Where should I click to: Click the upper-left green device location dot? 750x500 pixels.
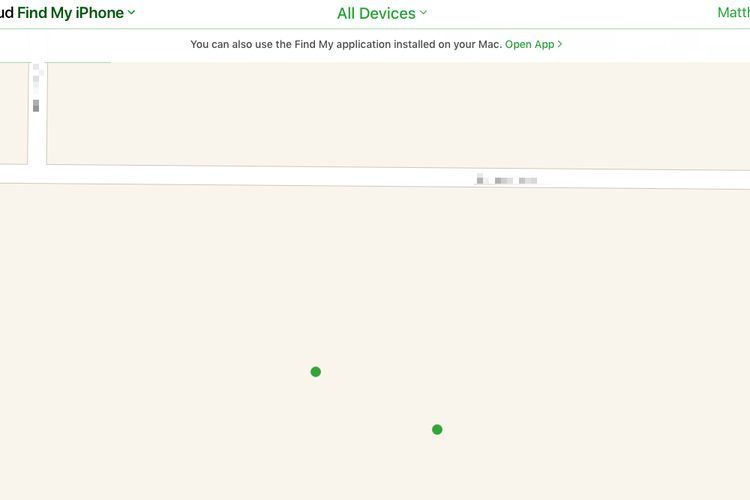pos(316,372)
